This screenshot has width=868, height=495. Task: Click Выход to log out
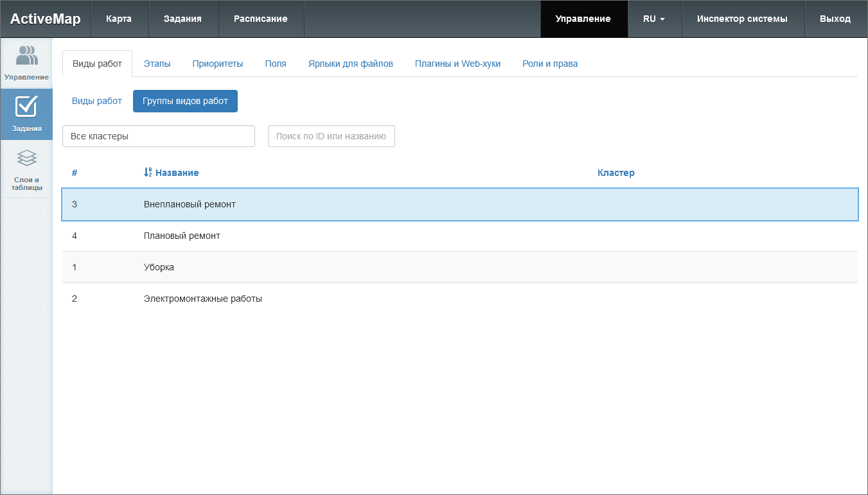click(x=835, y=19)
